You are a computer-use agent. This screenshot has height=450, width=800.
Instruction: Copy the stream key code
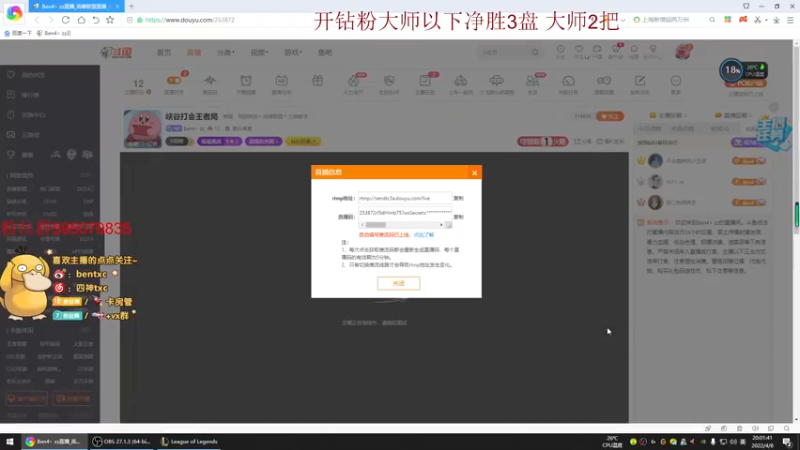point(458,217)
